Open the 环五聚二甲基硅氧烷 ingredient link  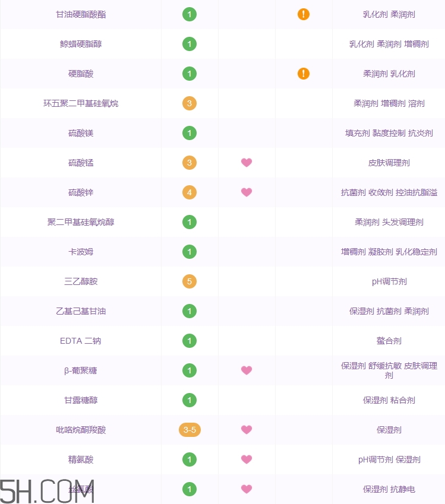pos(81,103)
